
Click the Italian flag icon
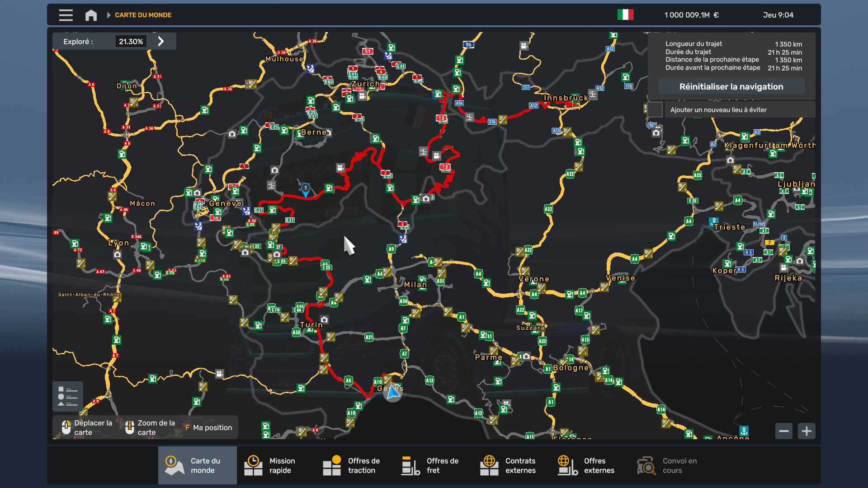pos(625,15)
